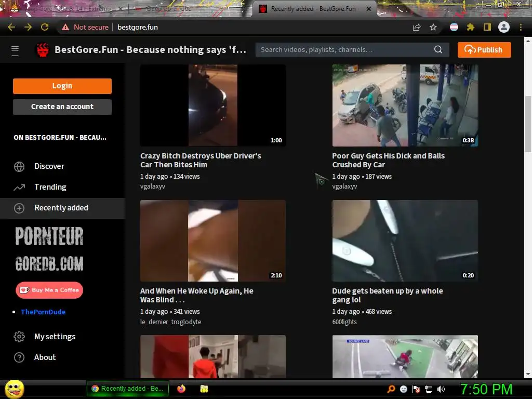Go back with the browser back arrow
Screen dimensions: 532x399
click(x=11, y=27)
